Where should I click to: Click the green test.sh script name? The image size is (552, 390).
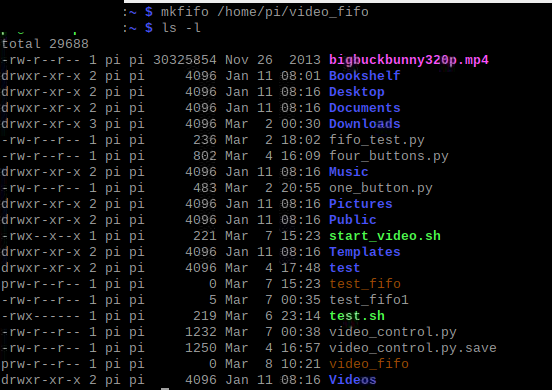357,316
